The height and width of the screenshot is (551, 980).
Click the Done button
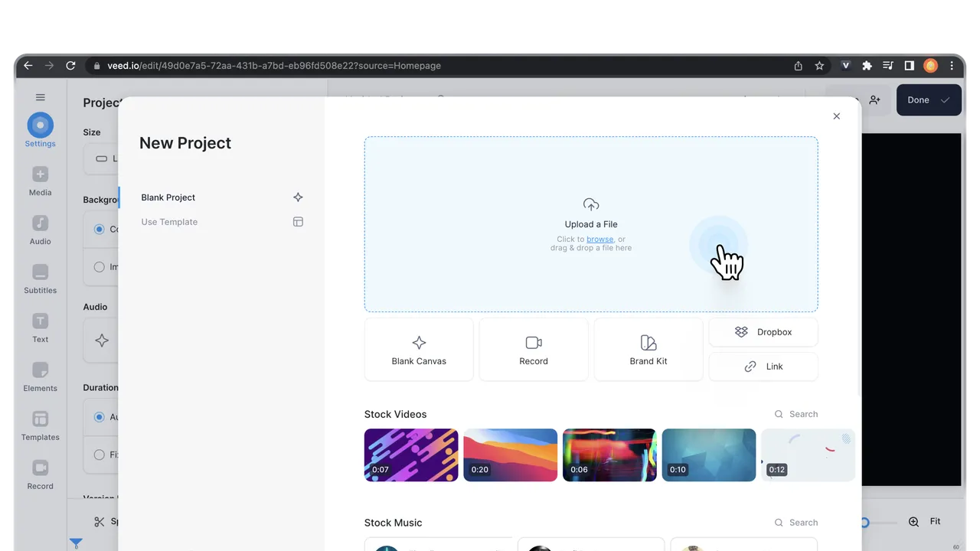pos(929,100)
